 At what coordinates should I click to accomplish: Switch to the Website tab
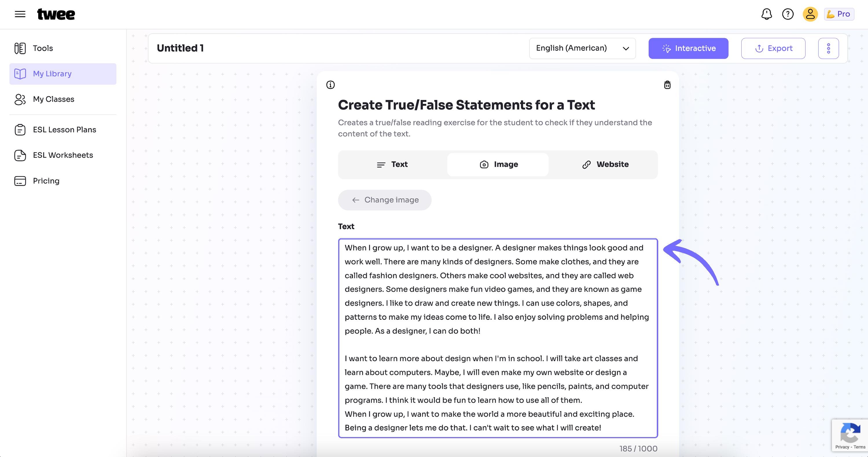(x=605, y=164)
